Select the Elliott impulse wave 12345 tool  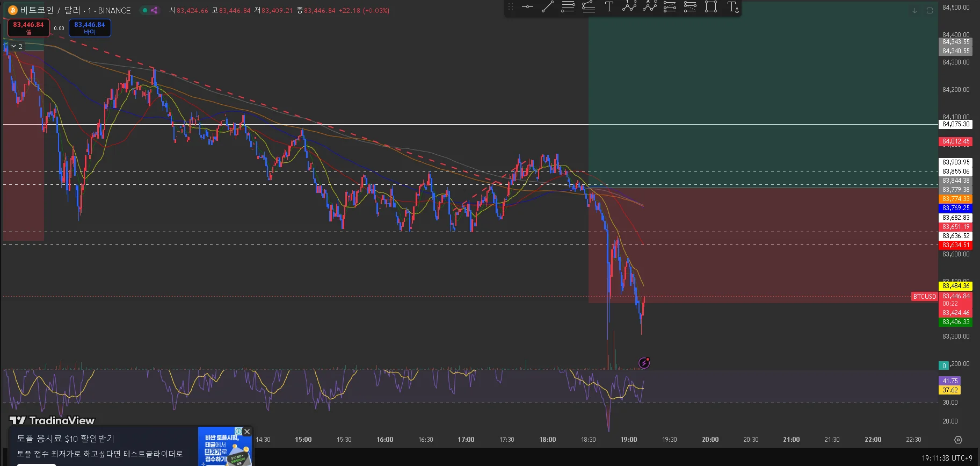pos(629,7)
